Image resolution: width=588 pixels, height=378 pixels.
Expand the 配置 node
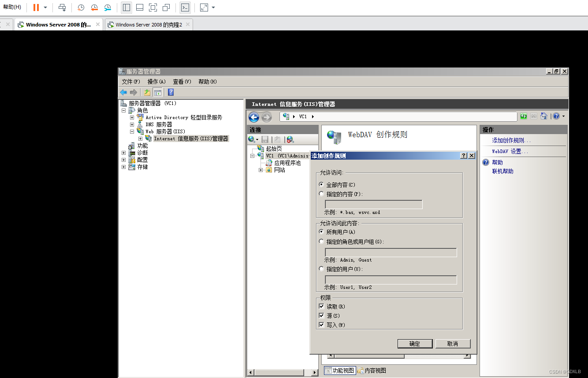click(x=124, y=160)
